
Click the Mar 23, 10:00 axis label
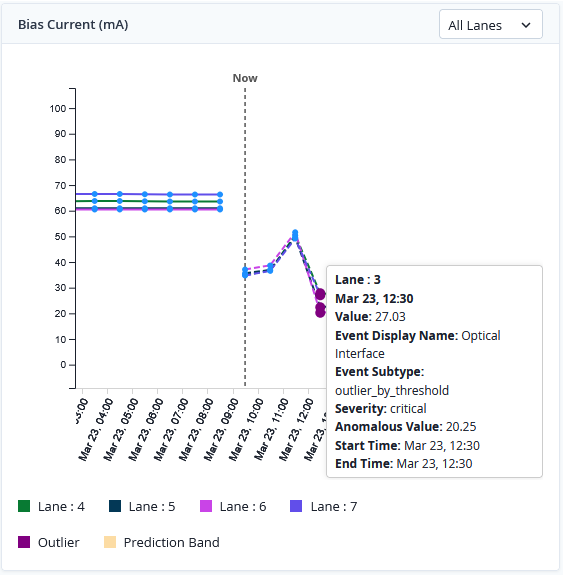point(246,429)
